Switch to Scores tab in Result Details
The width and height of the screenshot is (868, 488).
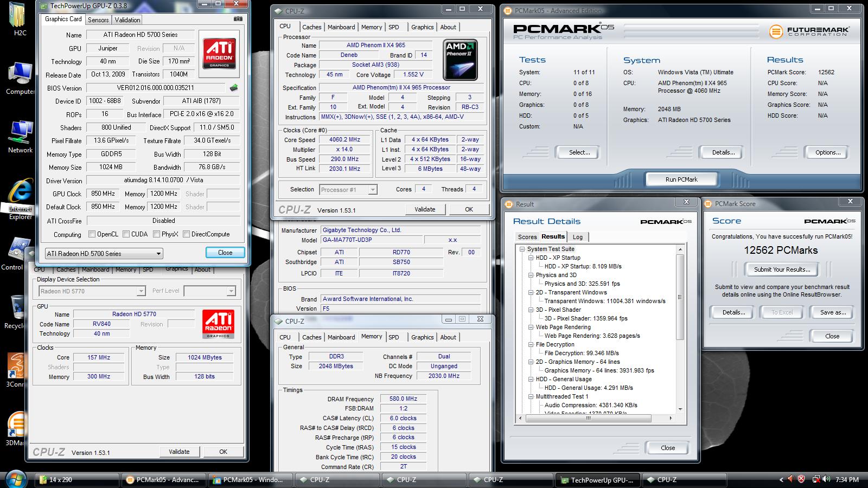(x=527, y=237)
